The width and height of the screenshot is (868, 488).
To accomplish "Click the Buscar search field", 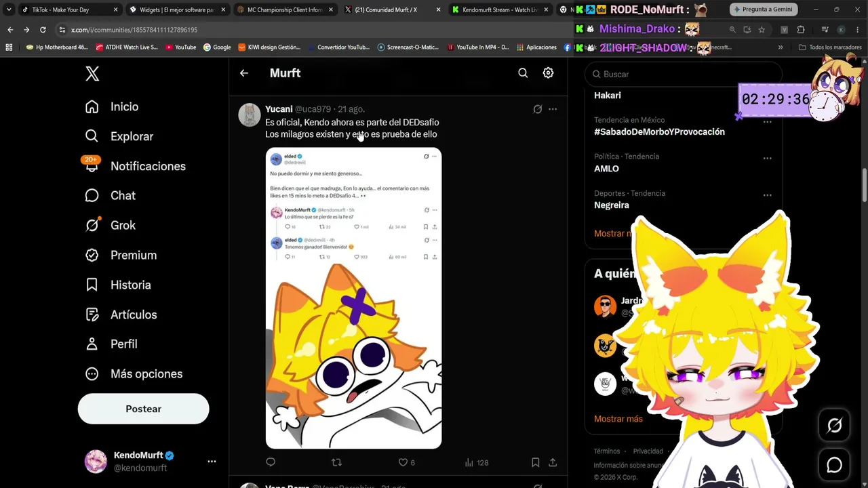I will pos(684,74).
